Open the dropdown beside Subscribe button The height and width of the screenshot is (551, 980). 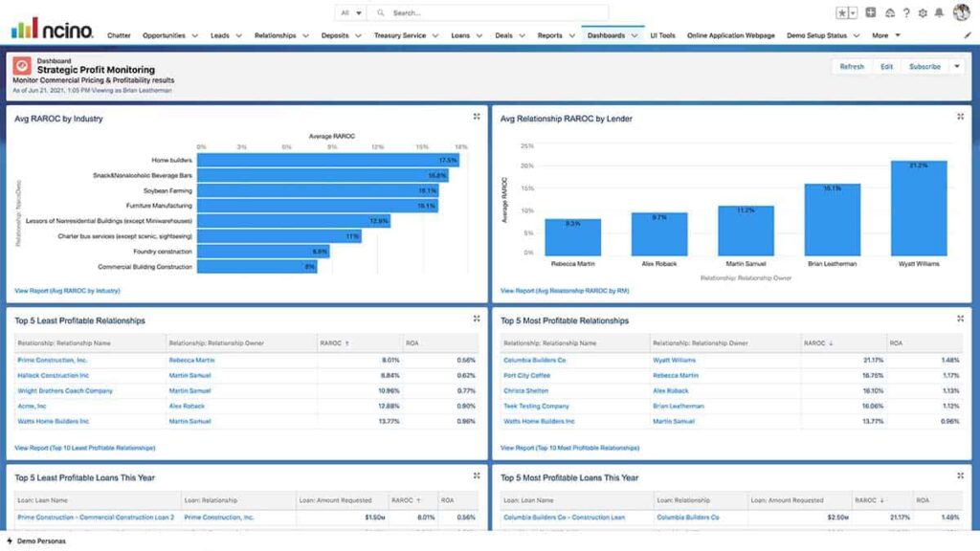pos(957,66)
